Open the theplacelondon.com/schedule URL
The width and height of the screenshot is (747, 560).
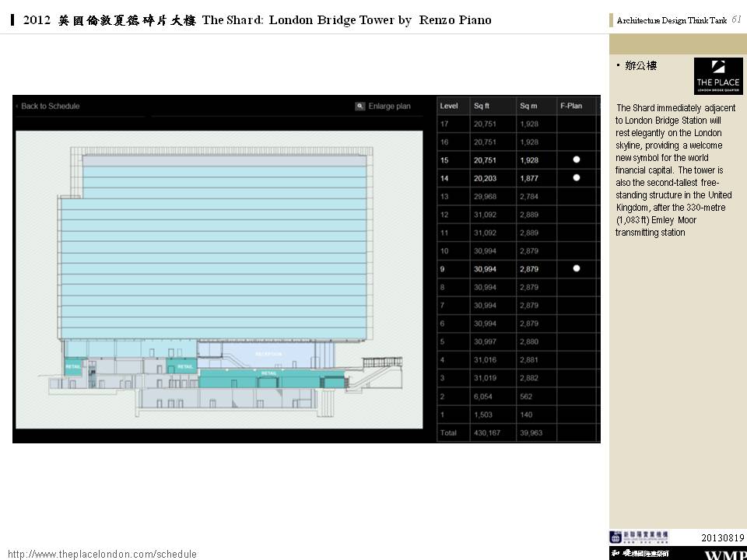(x=102, y=555)
